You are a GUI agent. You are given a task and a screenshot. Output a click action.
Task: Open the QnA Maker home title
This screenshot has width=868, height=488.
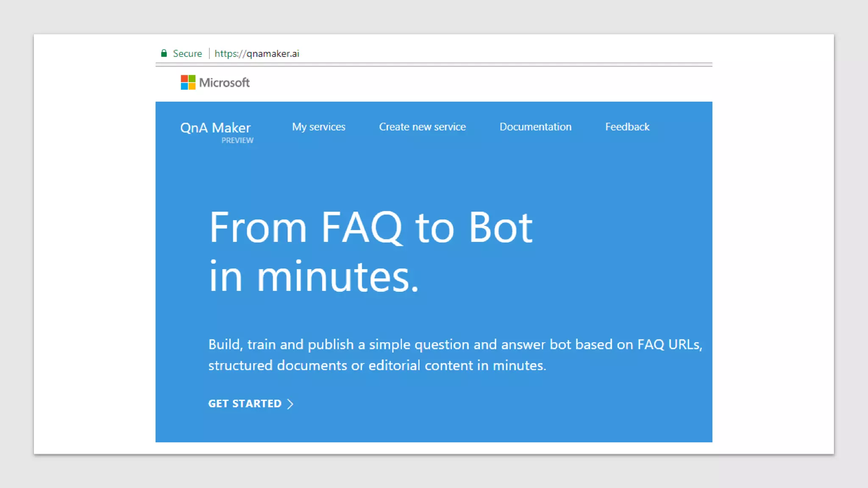(215, 128)
